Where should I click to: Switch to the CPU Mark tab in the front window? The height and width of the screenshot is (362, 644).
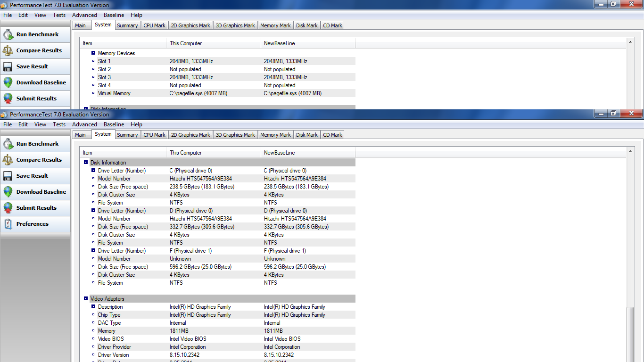click(x=155, y=135)
